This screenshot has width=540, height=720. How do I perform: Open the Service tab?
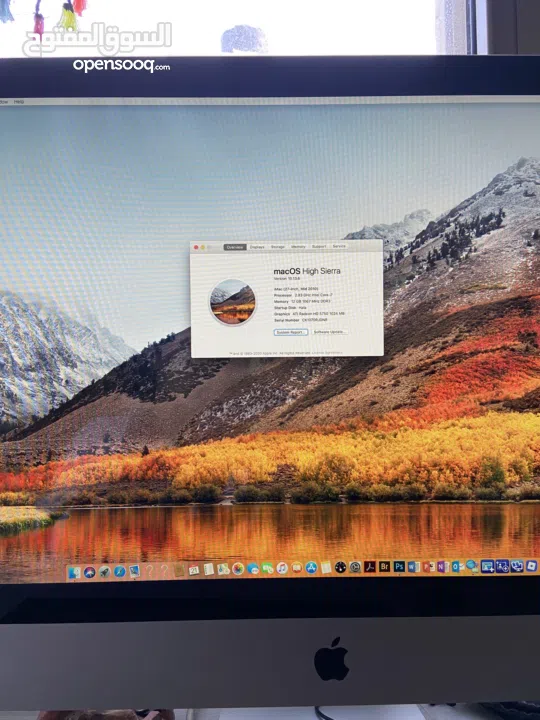click(339, 246)
